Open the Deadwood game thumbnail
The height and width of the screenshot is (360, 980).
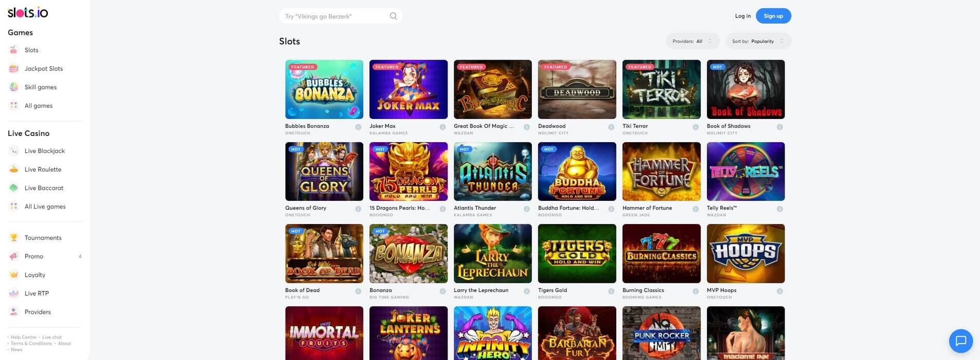click(x=577, y=90)
